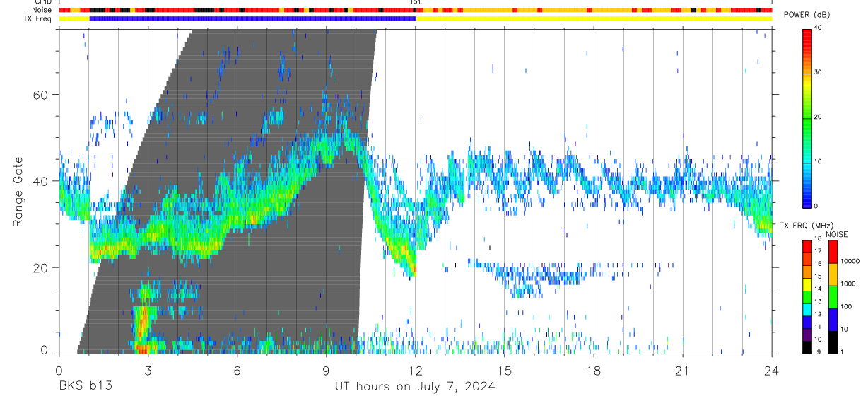Click the 14 label on TX FRQ scale
Viewport: 868px width, 401px height.
pos(819,289)
